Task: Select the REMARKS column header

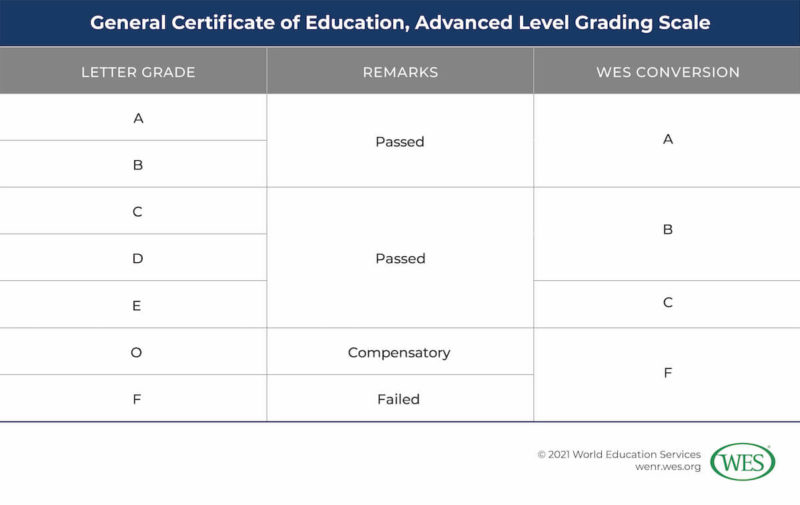Action: coord(400,72)
